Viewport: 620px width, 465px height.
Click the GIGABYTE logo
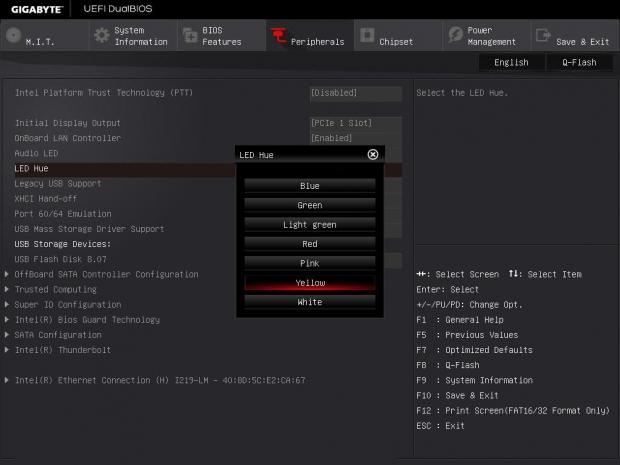click(36, 9)
